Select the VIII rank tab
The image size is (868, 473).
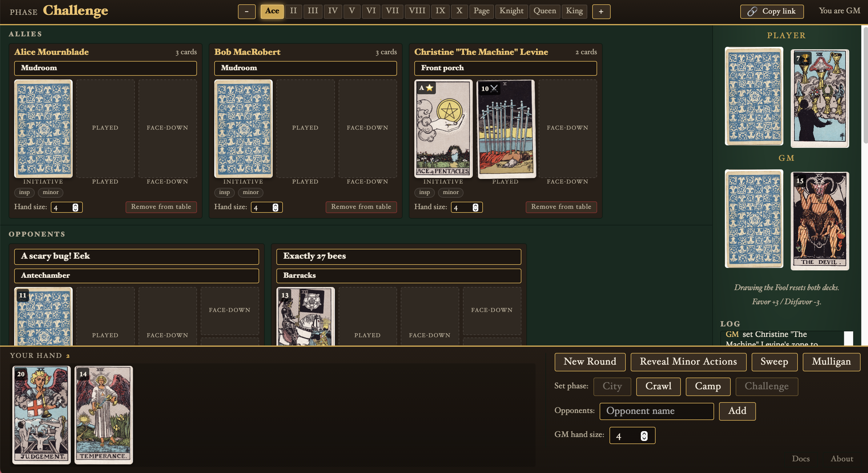pos(417,11)
